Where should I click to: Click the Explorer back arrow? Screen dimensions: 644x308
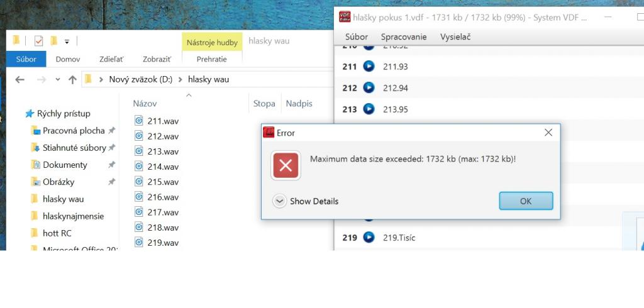[x=19, y=79]
